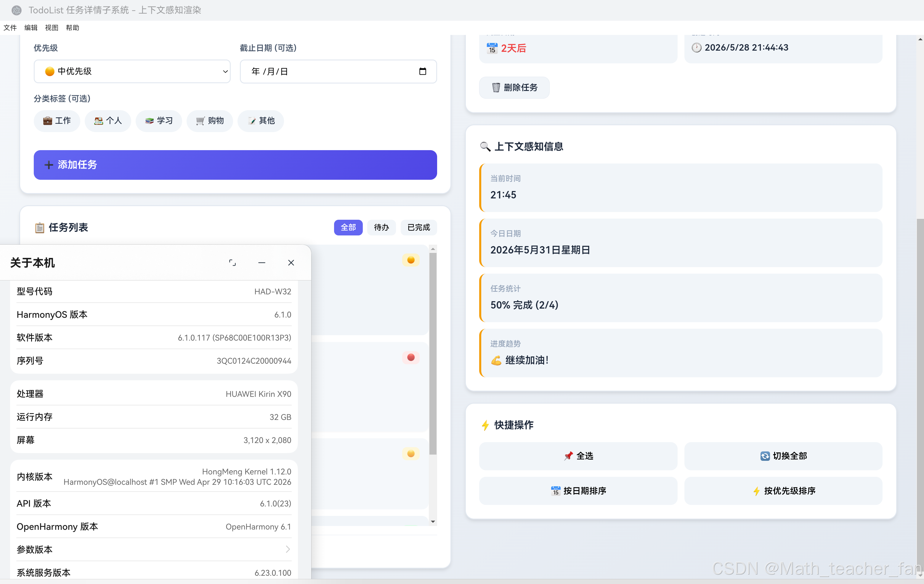Open the 帮助 menu
The image size is (924, 584).
pos(72,28)
